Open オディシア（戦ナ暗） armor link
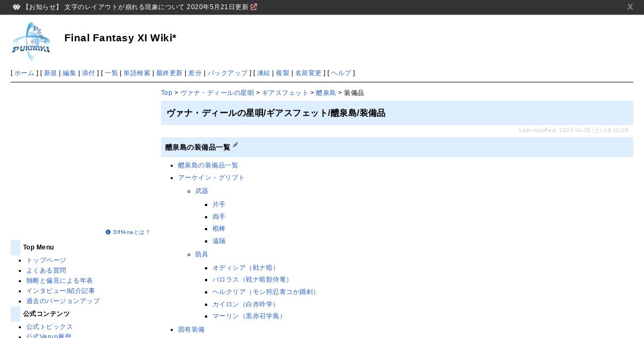The width and height of the screenshot is (644, 338). click(x=246, y=268)
